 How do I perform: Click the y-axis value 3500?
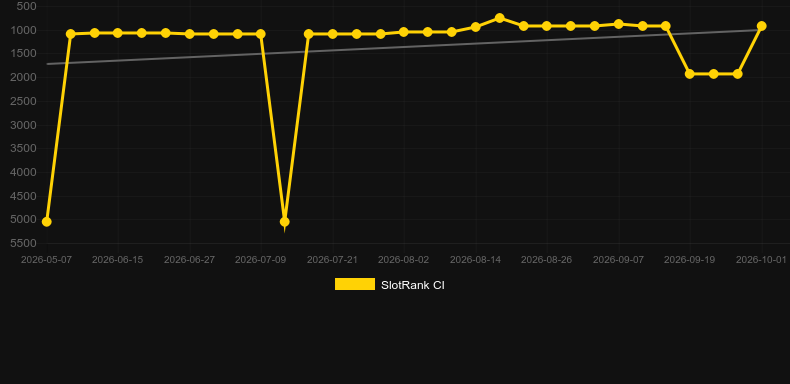(24, 148)
